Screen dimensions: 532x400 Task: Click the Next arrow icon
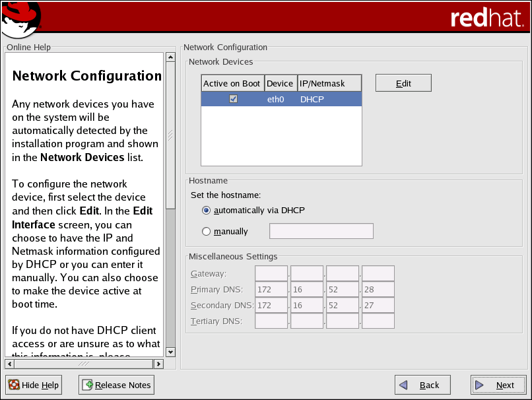point(480,385)
